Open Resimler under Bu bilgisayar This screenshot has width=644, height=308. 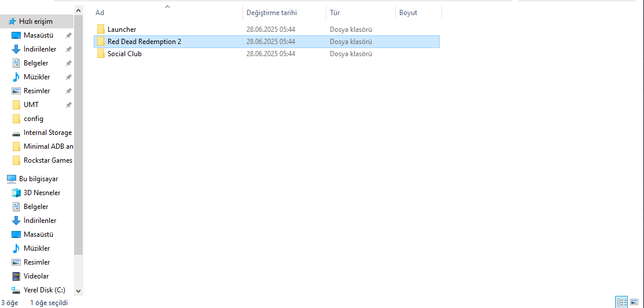[x=37, y=262]
